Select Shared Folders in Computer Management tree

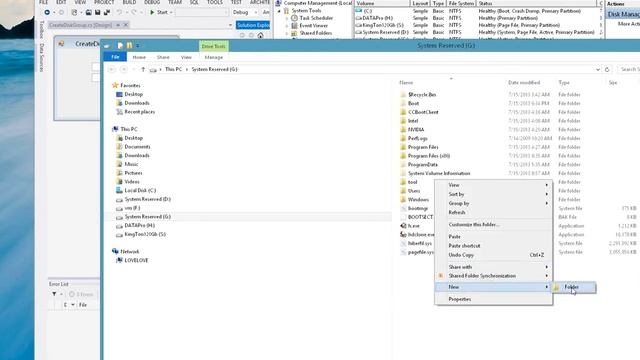[316, 33]
